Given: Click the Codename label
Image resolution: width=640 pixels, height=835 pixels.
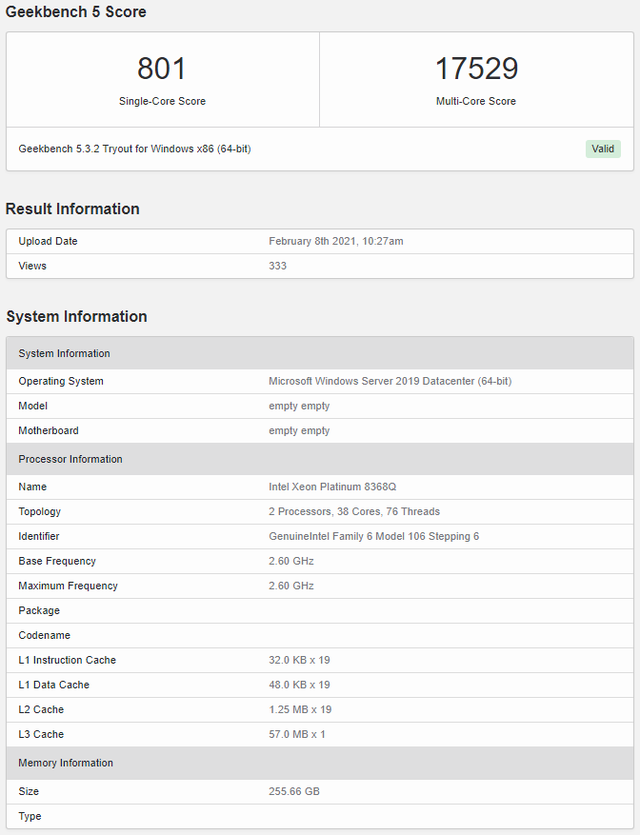Looking at the screenshot, I should pos(45,635).
